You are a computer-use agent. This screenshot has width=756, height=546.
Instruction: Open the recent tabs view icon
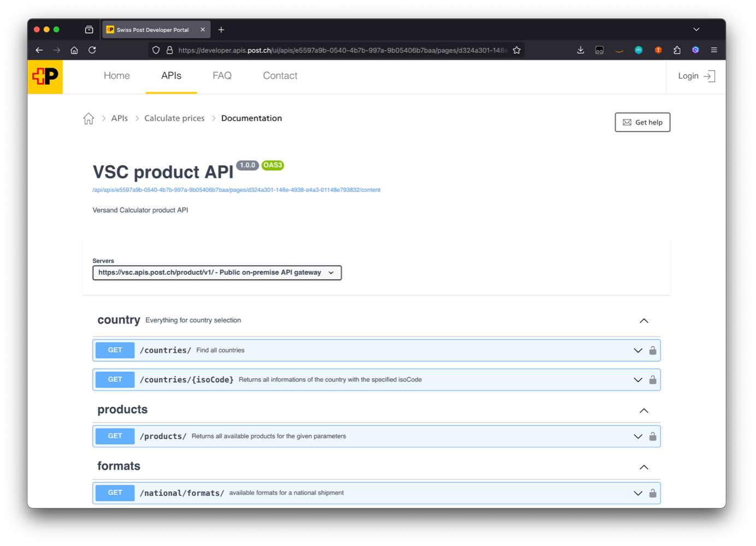click(x=89, y=30)
